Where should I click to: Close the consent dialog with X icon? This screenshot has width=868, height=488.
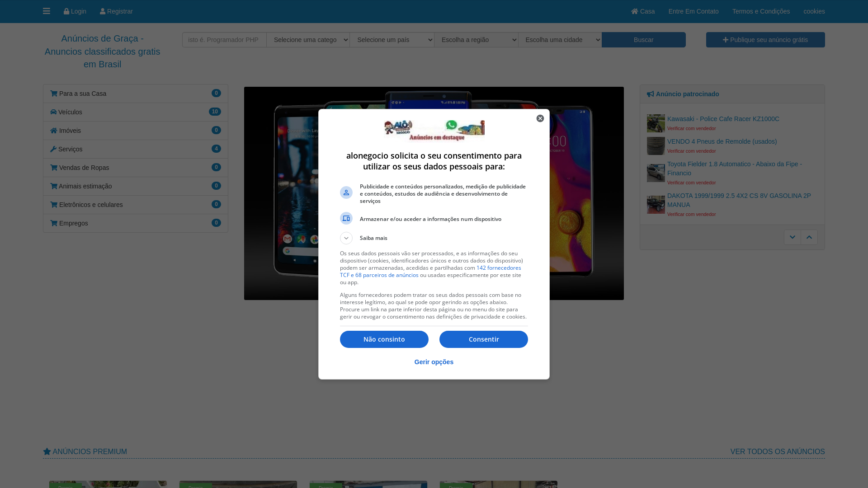[x=540, y=118]
